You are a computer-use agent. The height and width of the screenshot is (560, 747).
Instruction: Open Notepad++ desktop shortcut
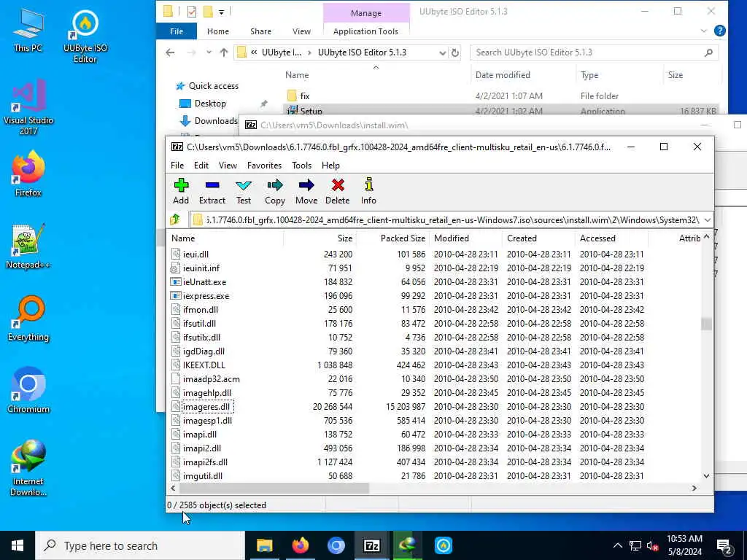click(x=28, y=246)
